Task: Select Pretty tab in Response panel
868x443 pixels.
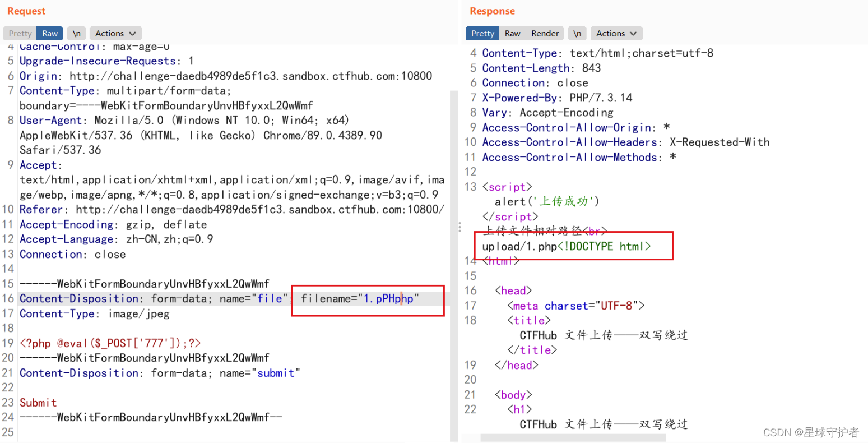Action: coord(482,34)
